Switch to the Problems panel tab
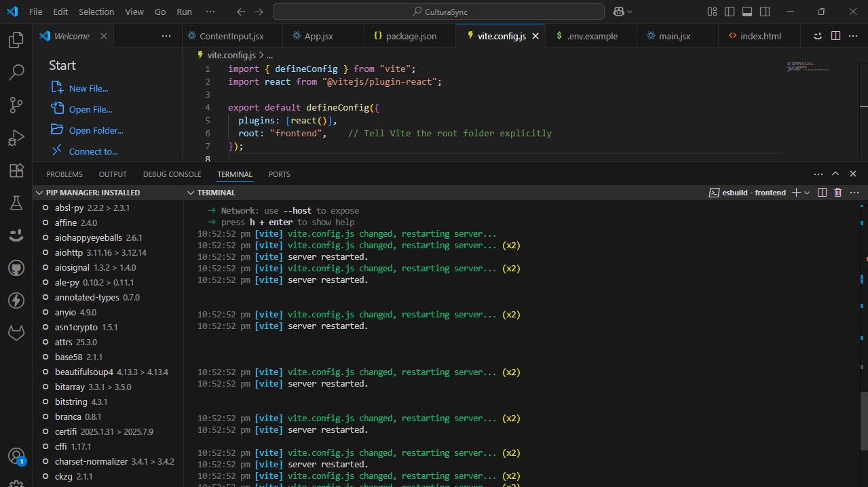 [64, 174]
